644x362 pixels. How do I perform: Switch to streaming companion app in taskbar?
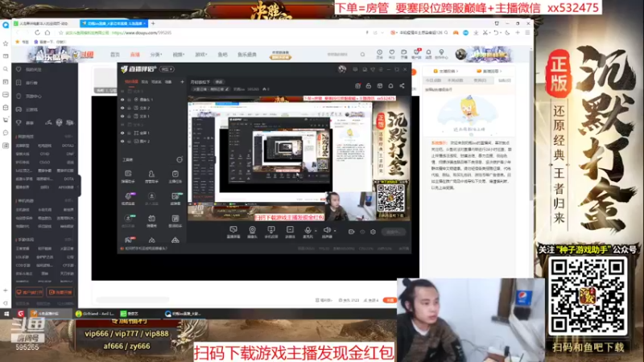pos(49,314)
